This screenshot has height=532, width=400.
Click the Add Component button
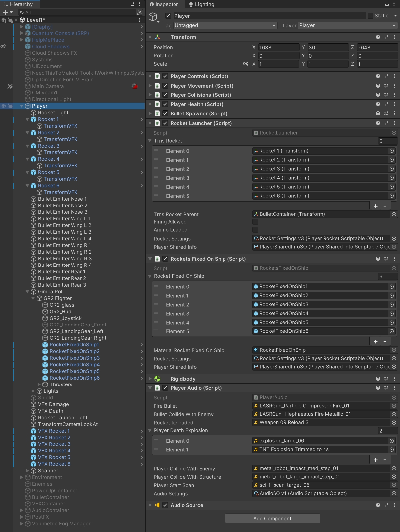click(273, 518)
